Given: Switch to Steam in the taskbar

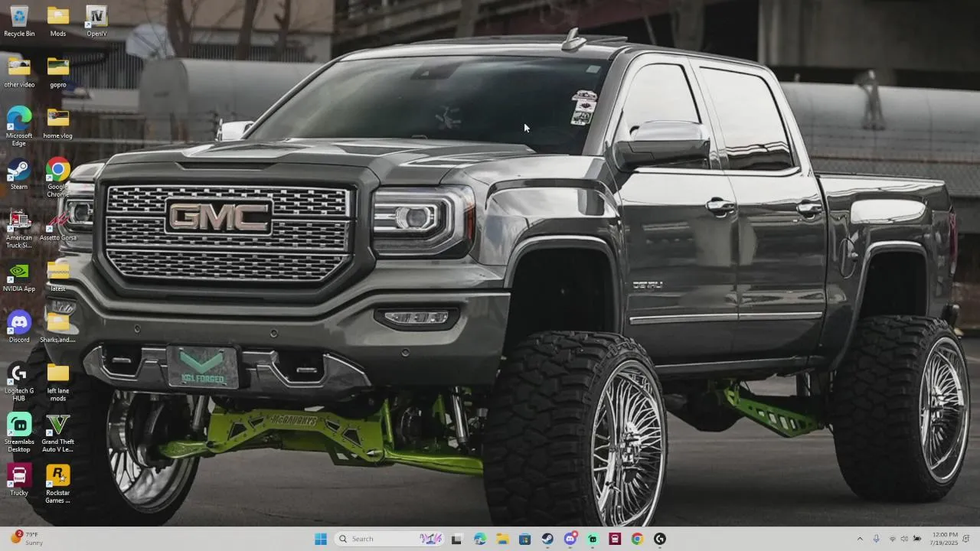Looking at the screenshot, I should [x=547, y=539].
